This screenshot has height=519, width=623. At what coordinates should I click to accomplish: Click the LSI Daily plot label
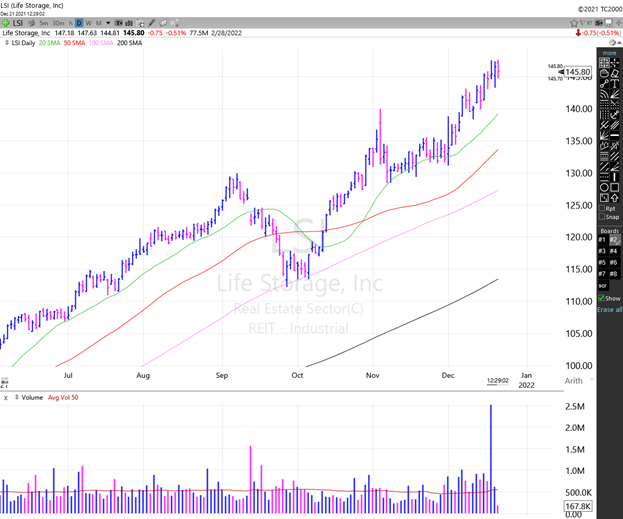(23, 43)
